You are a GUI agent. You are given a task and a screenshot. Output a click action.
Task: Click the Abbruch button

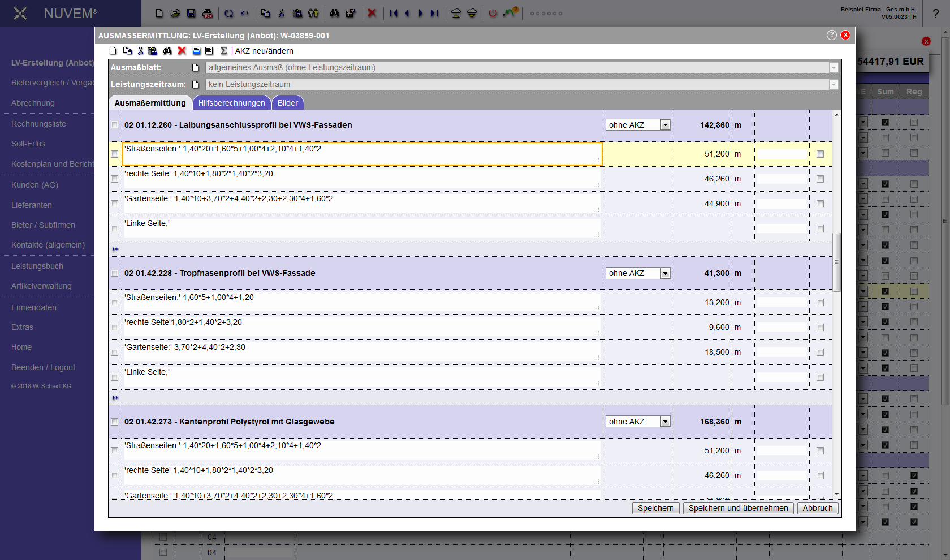tap(818, 508)
